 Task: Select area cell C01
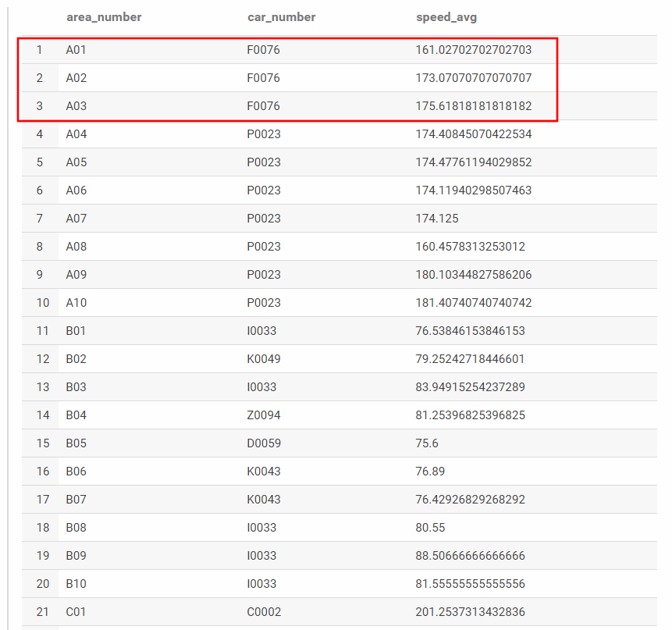(76, 612)
